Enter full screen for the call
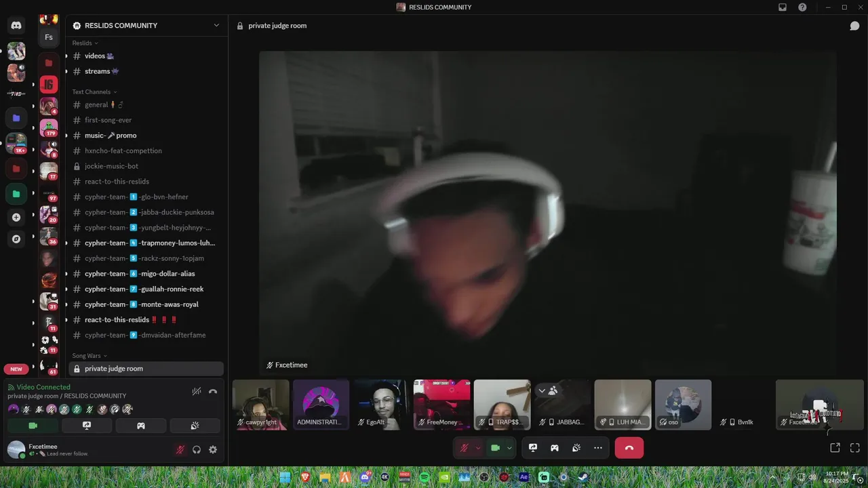The height and width of the screenshot is (488, 868). [855, 448]
